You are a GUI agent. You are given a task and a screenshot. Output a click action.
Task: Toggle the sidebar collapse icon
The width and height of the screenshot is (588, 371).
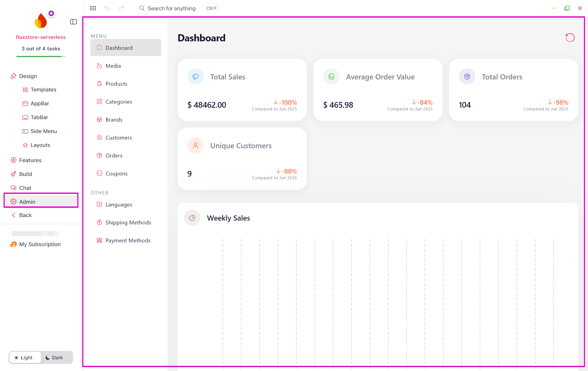(x=74, y=22)
